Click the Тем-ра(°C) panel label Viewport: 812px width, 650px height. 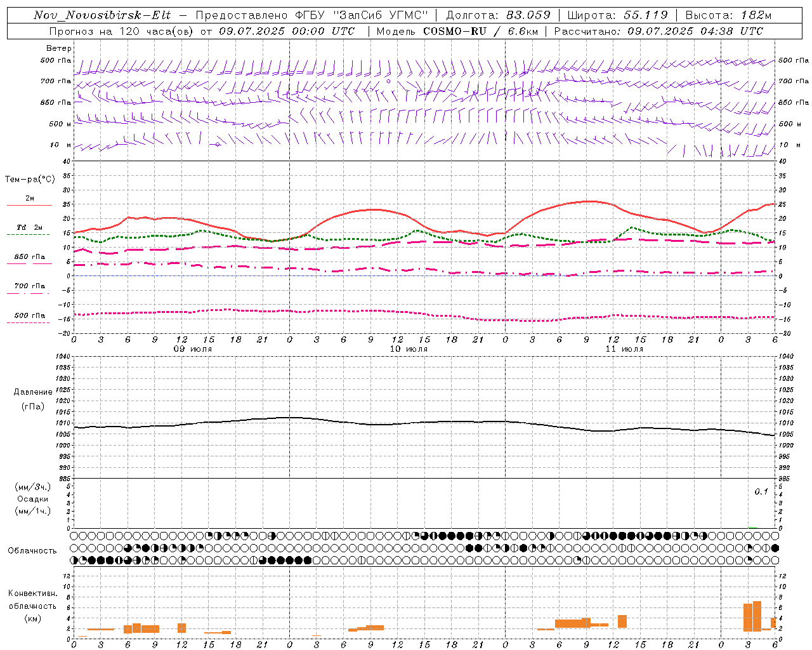point(30,180)
